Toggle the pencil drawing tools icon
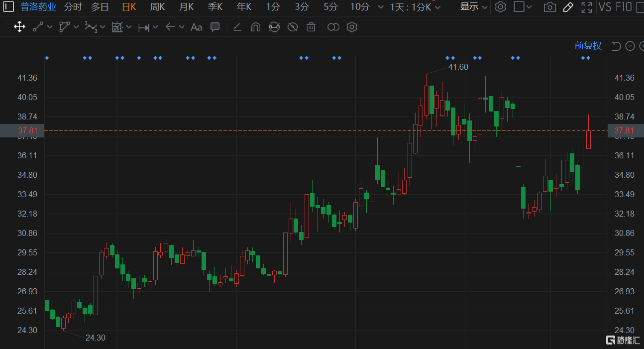Viewport: 644px width, 349px height. pos(568,7)
